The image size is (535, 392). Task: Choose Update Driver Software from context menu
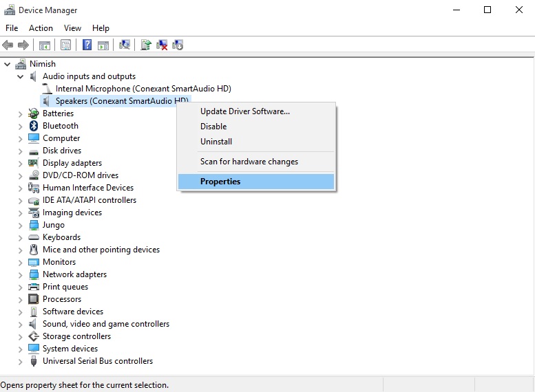[256, 111]
